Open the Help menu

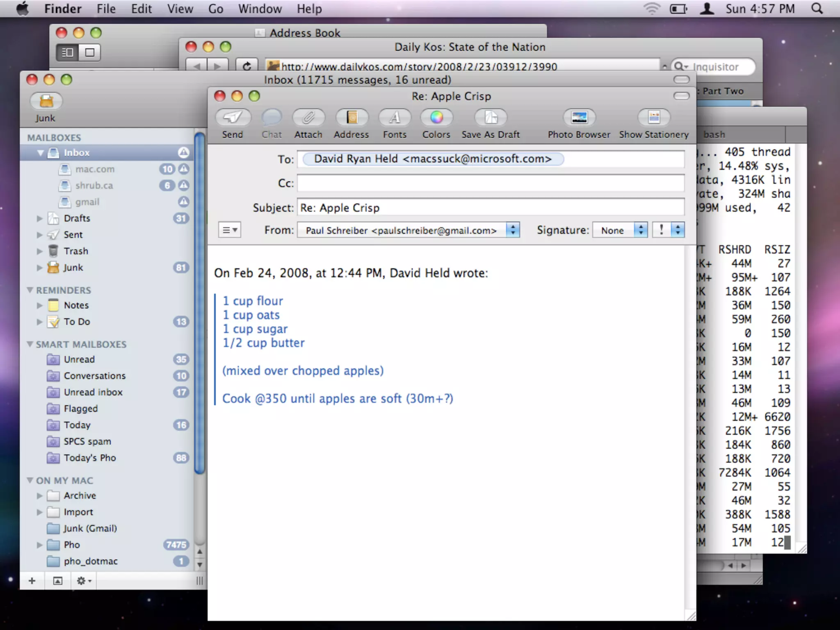coord(309,9)
